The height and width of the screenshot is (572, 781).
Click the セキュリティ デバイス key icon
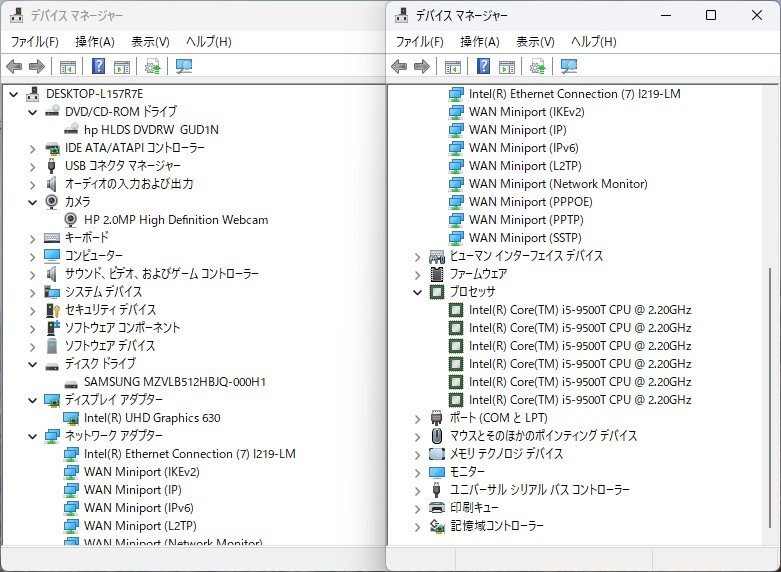[52, 310]
